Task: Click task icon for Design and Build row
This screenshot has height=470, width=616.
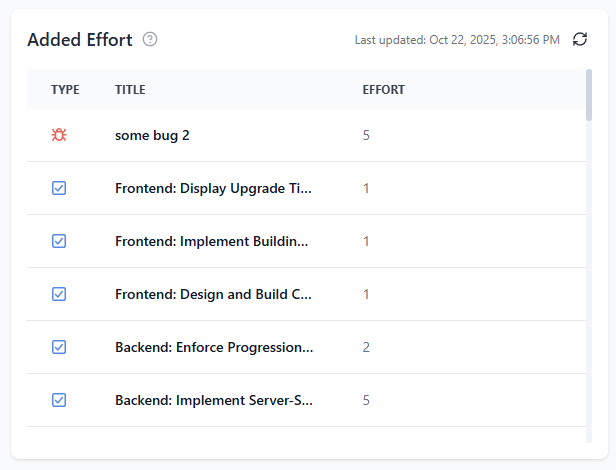Action: point(59,294)
